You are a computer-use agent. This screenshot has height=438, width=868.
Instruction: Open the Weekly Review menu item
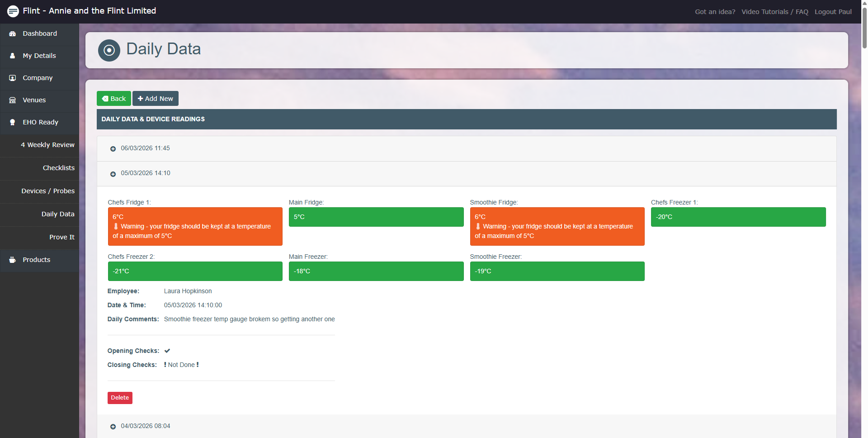pos(47,145)
